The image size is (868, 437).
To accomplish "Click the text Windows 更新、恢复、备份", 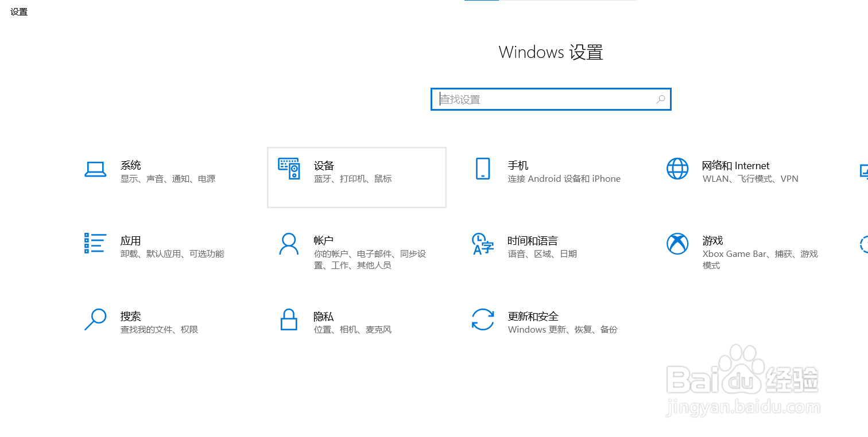I will point(563,330).
